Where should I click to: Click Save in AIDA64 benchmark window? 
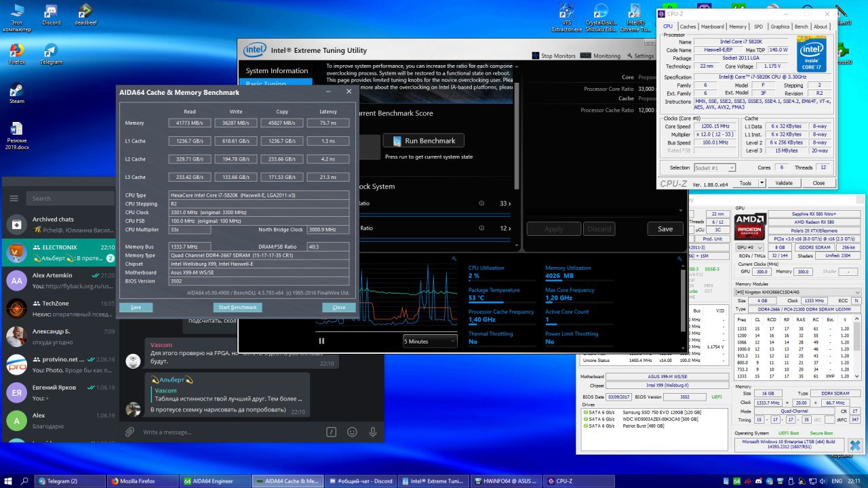tap(136, 307)
